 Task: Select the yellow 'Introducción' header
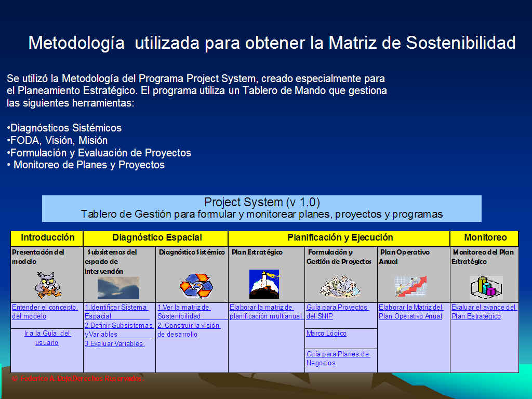[47, 238]
